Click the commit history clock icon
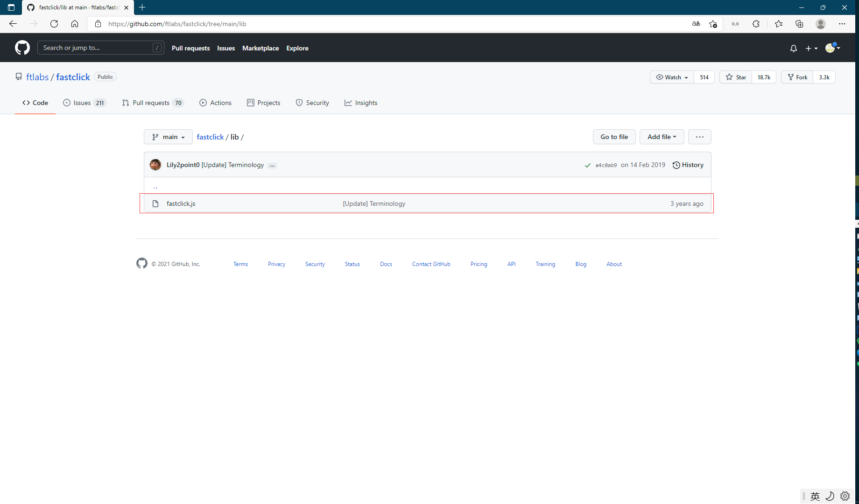 point(676,165)
